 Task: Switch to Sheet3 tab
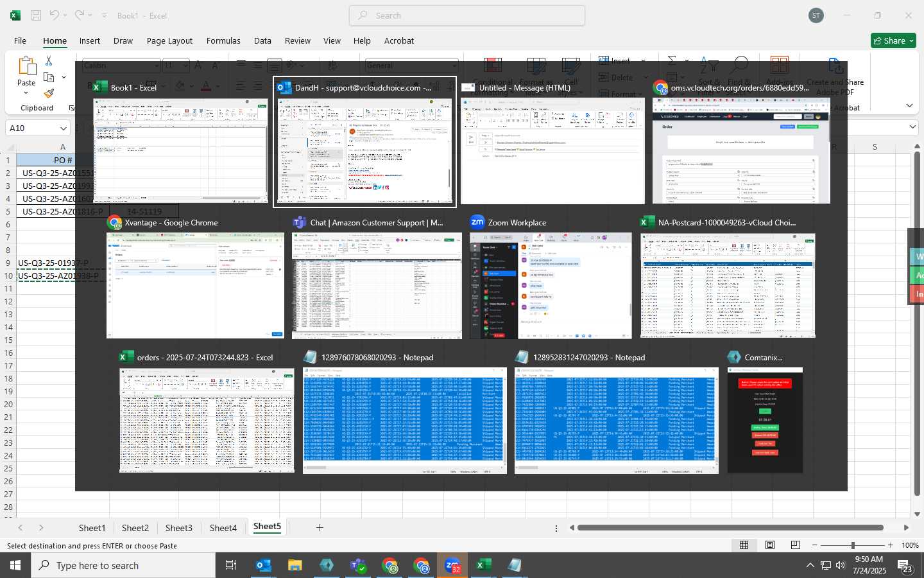click(178, 528)
